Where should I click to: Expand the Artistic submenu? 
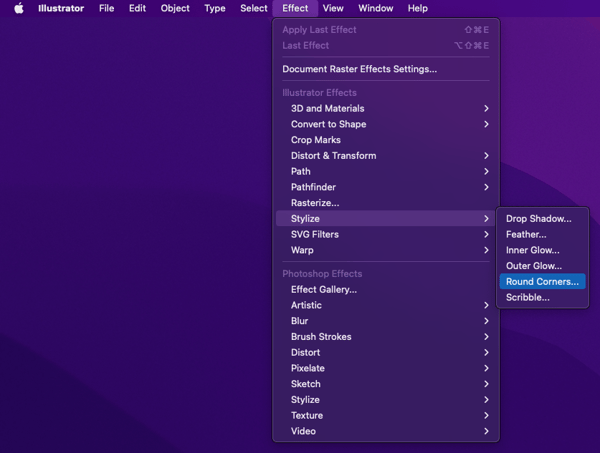point(386,305)
